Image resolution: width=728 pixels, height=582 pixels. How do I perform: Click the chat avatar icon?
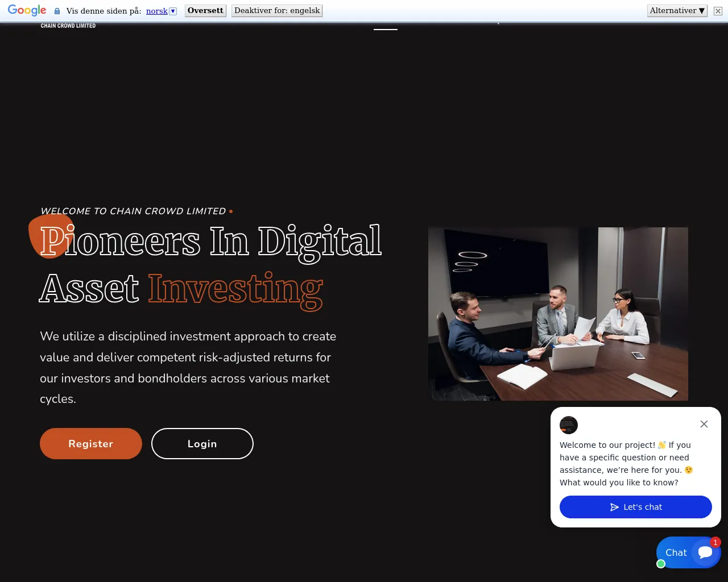point(569,425)
